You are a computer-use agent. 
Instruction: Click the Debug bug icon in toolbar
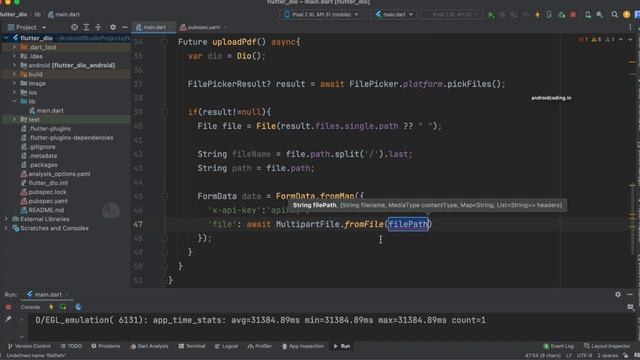[x=502, y=15]
